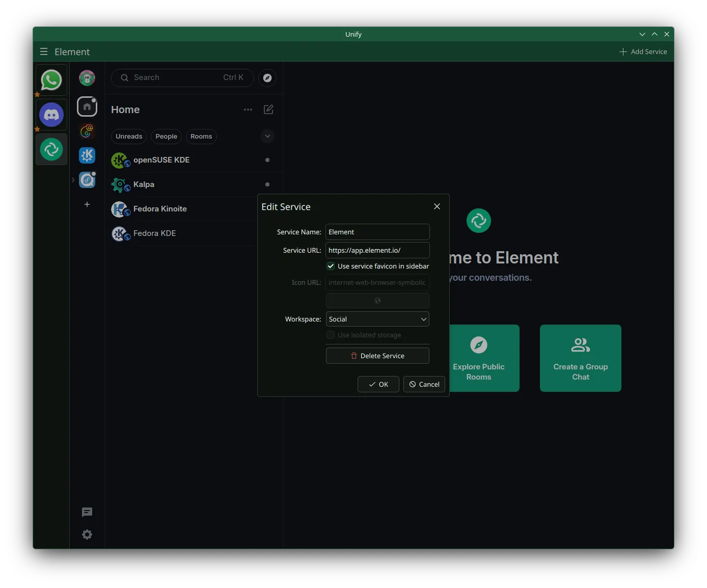
Task: Click the Cancel button in Edit Service
Action: [x=424, y=384]
